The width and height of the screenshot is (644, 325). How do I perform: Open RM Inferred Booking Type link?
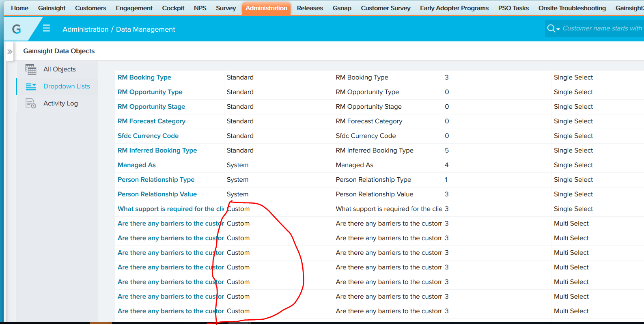[x=157, y=151]
